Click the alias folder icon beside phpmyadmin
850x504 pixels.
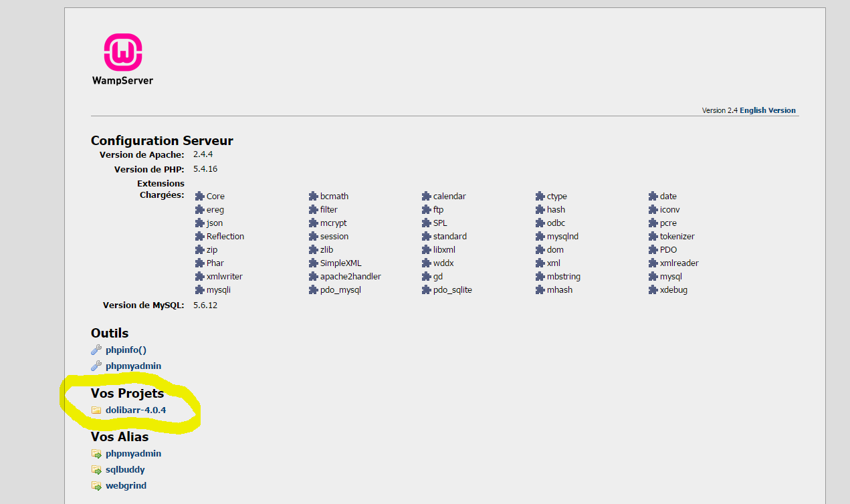(x=96, y=453)
